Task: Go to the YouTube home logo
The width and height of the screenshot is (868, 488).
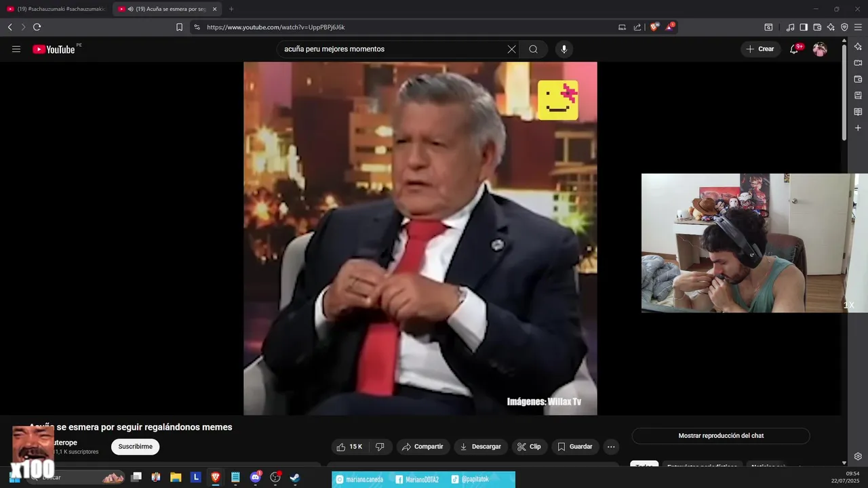Action: pyautogui.click(x=54, y=49)
